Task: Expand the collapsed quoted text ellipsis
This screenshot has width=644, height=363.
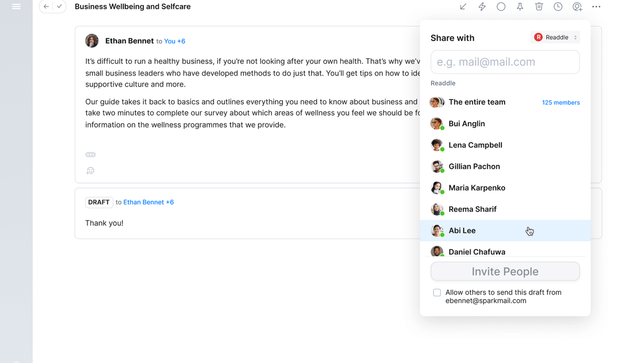Action: 91,155
